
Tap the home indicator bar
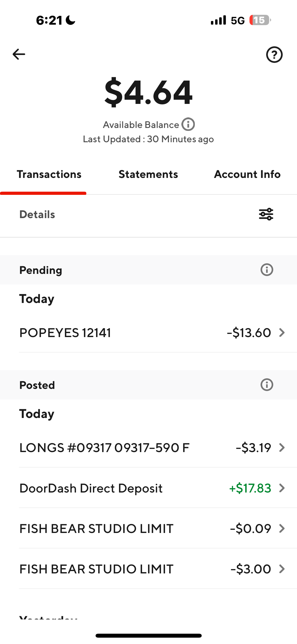click(148, 636)
